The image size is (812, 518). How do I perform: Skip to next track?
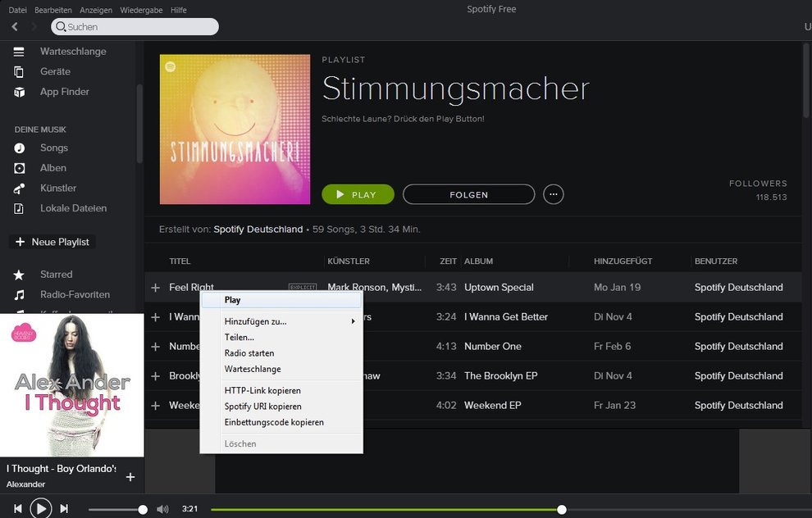64,509
